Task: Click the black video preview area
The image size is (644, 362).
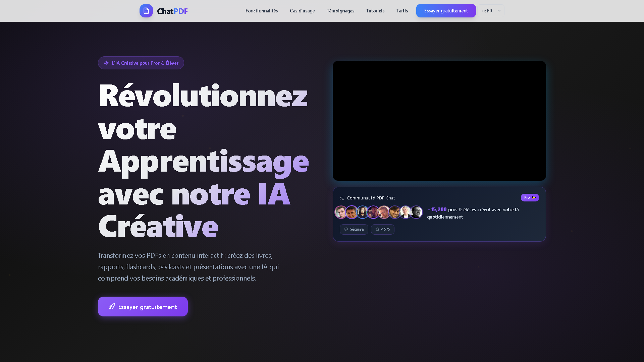Action: click(439, 121)
